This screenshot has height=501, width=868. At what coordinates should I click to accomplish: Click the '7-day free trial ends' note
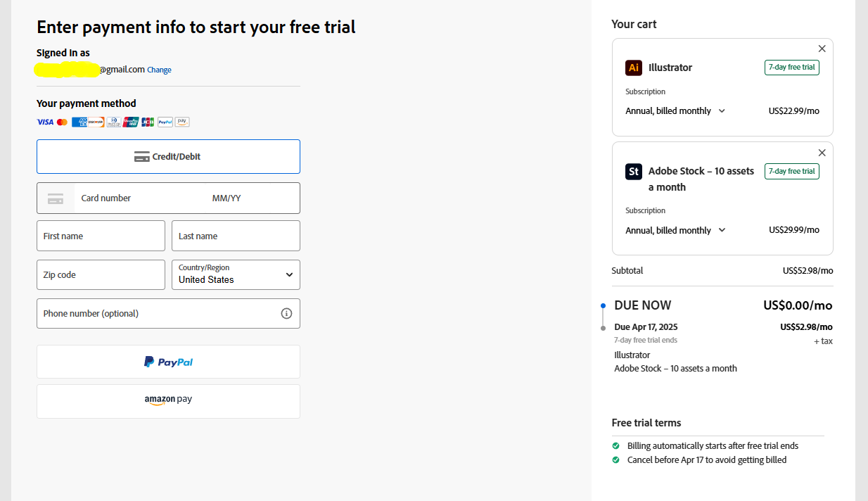pos(646,341)
